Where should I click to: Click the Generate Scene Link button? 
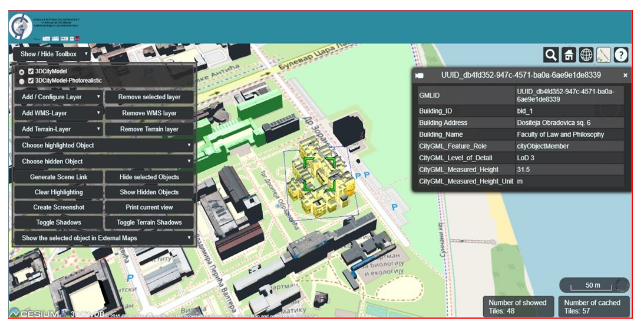pos(59,177)
